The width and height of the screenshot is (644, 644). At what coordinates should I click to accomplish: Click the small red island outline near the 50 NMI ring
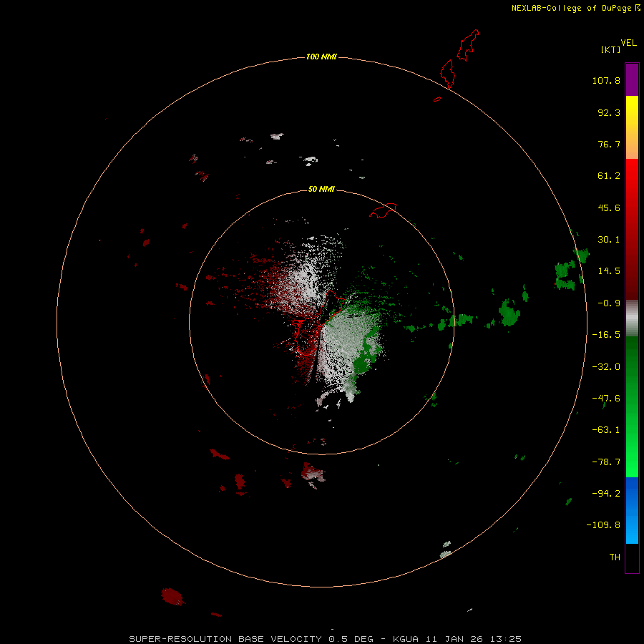tap(383, 210)
